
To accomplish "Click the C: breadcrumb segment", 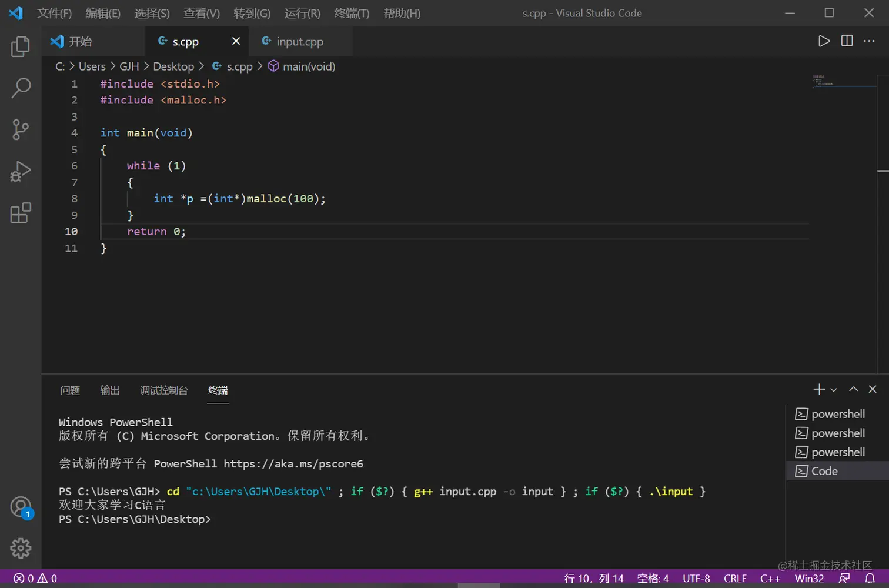I will click(60, 66).
